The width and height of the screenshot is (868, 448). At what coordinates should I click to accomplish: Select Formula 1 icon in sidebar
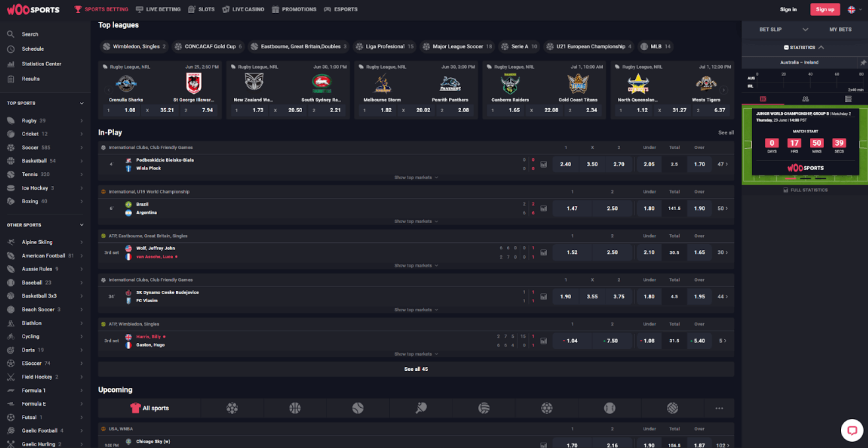11,391
